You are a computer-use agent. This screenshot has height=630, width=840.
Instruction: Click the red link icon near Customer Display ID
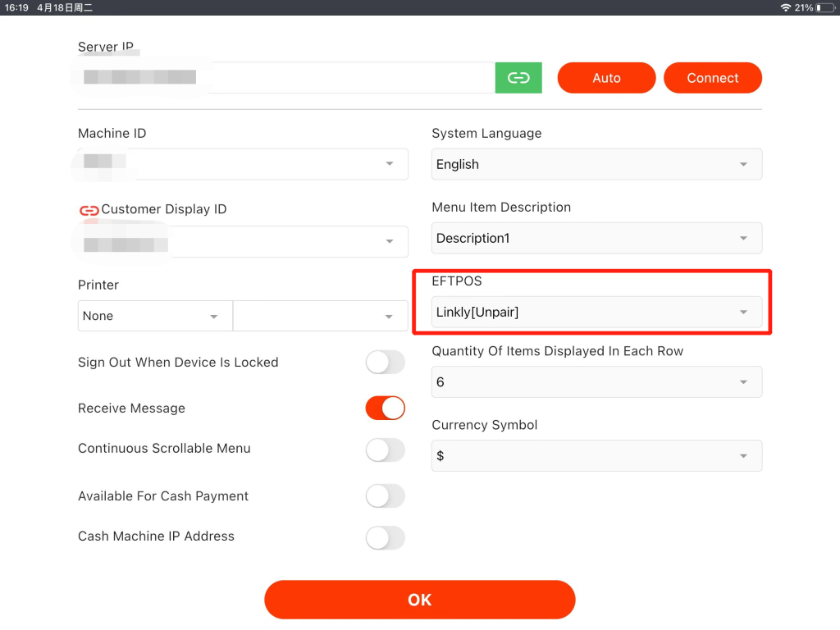[x=89, y=210]
